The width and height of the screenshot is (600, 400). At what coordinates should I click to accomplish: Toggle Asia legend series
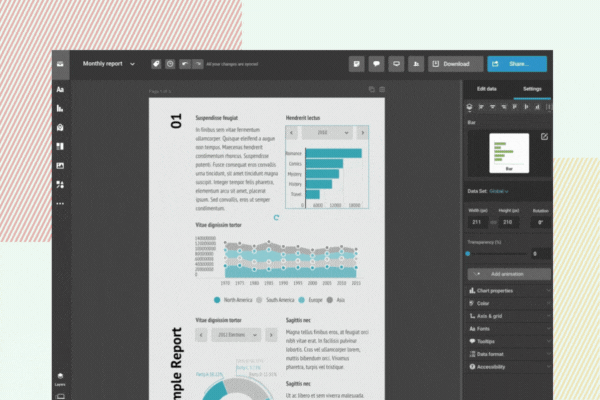pos(336,300)
